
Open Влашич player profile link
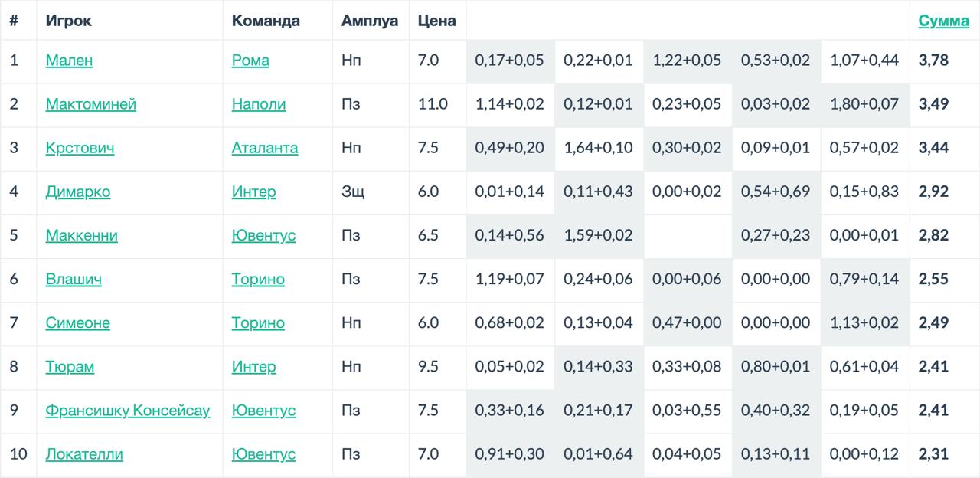pos(73,279)
